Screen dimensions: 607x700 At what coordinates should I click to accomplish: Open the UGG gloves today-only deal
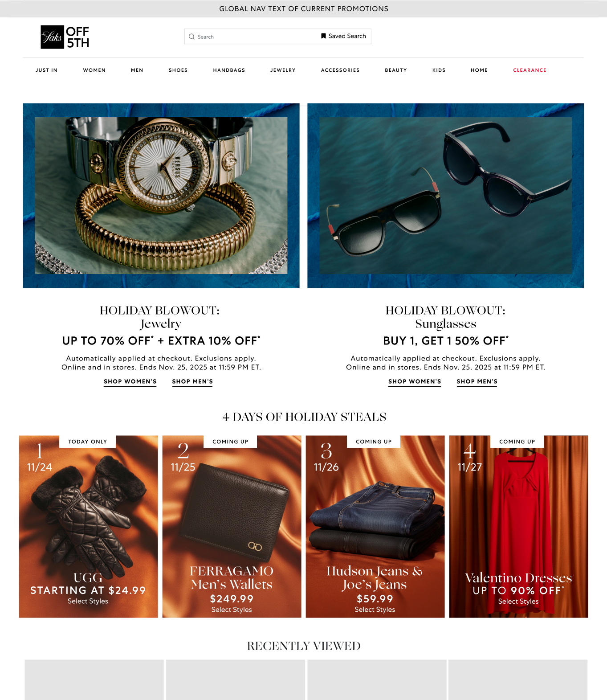pos(88,527)
